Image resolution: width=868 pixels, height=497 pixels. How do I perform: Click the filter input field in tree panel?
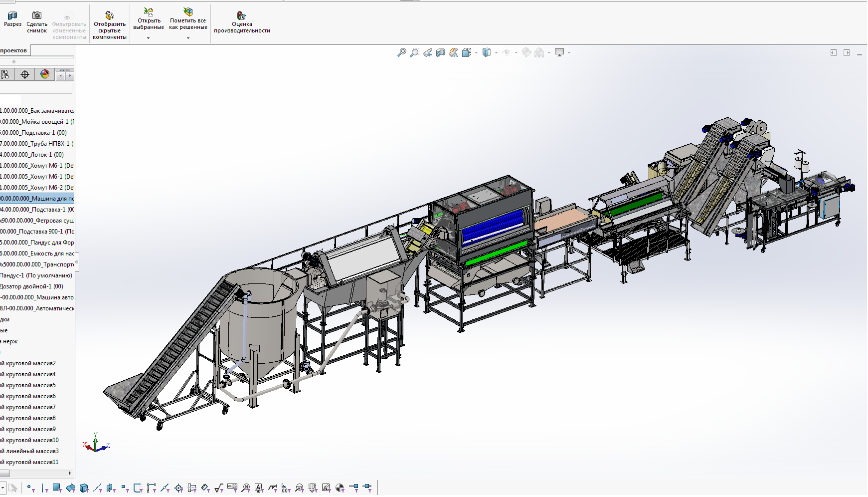click(x=36, y=88)
